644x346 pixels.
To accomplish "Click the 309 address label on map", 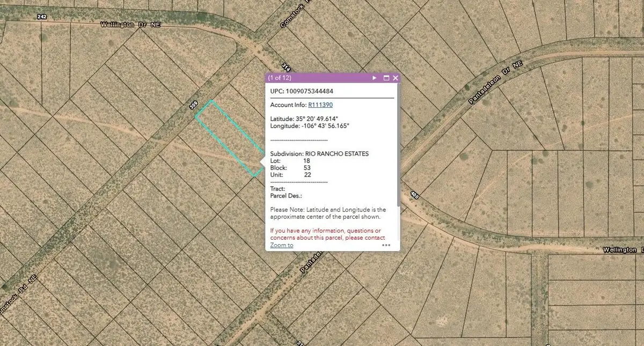I will click(x=194, y=106).
